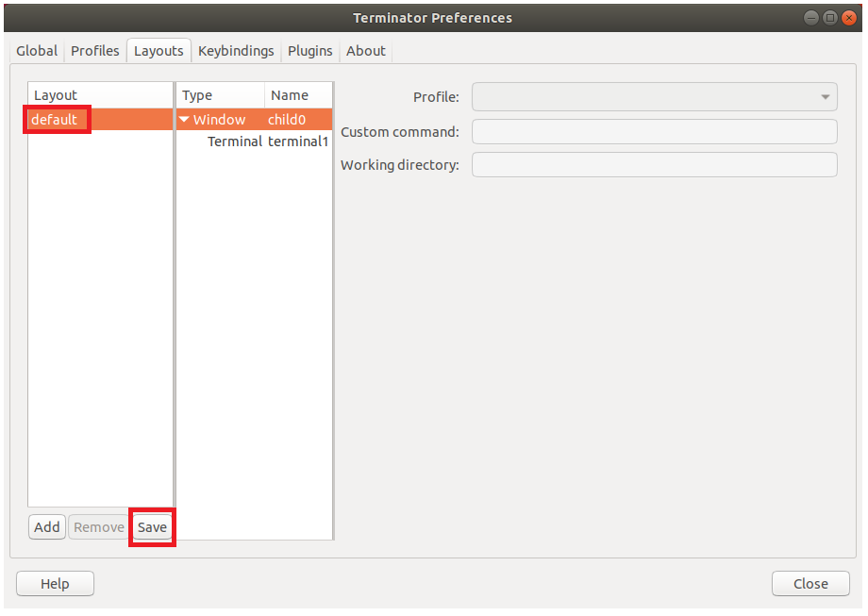Click the child0 name cell
The height and width of the screenshot is (616, 868).
(287, 120)
